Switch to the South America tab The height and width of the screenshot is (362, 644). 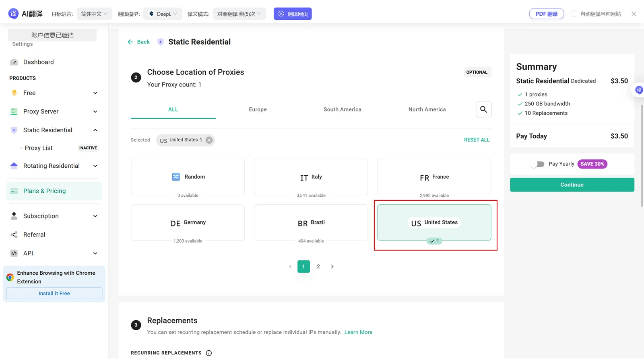click(343, 109)
